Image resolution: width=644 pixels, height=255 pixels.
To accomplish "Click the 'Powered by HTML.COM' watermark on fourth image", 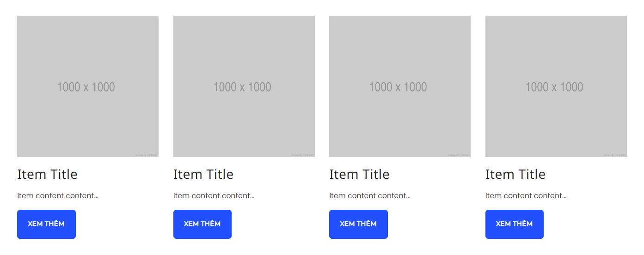I will tap(615, 155).
